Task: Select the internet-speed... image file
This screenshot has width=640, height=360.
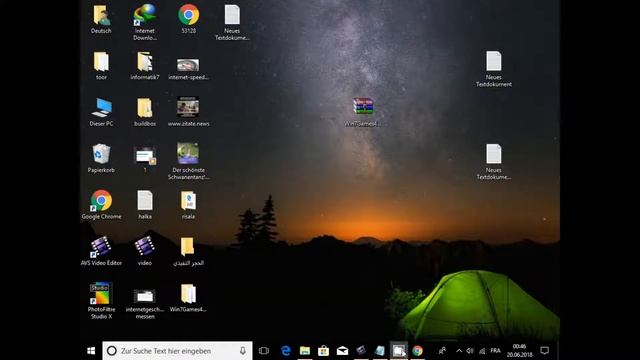Action: click(x=188, y=65)
